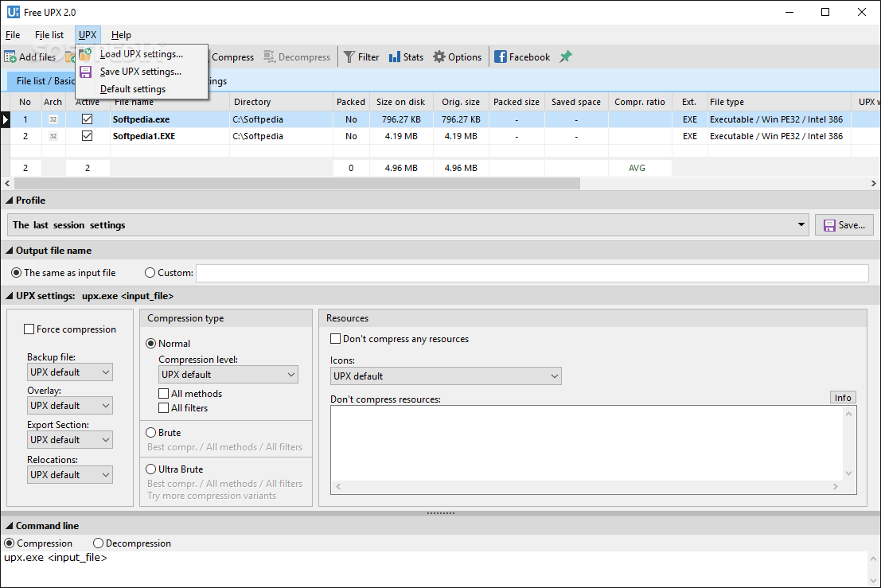Enable Force compression checkbox

(x=29, y=329)
